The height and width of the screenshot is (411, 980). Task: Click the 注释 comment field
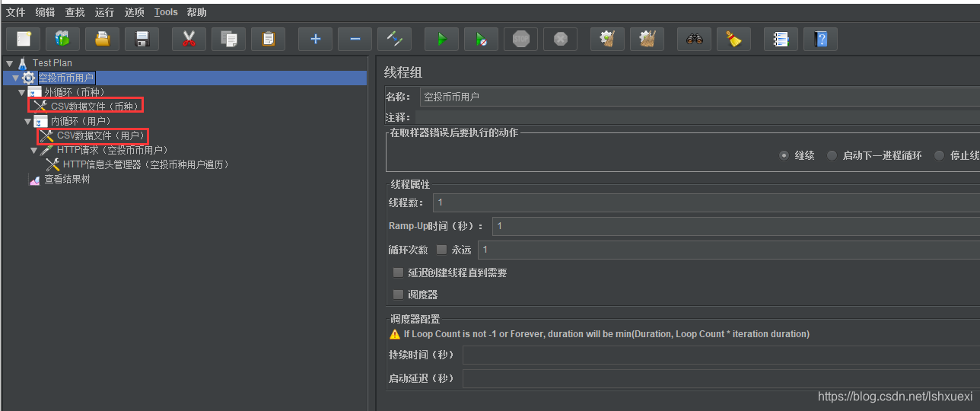(x=697, y=118)
